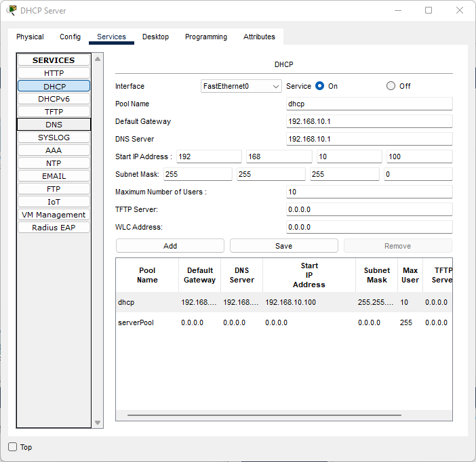Switch to the Config tab
The width and height of the screenshot is (476, 462).
click(x=70, y=37)
